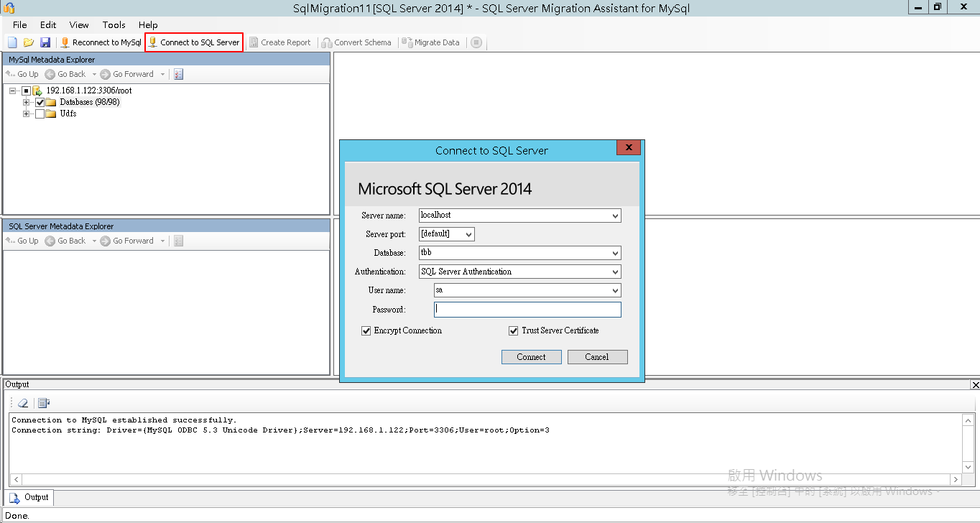The image size is (980, 523).
Task: Toggle the Trust Server Certificate checkbox
Action: tap(513, 330)
